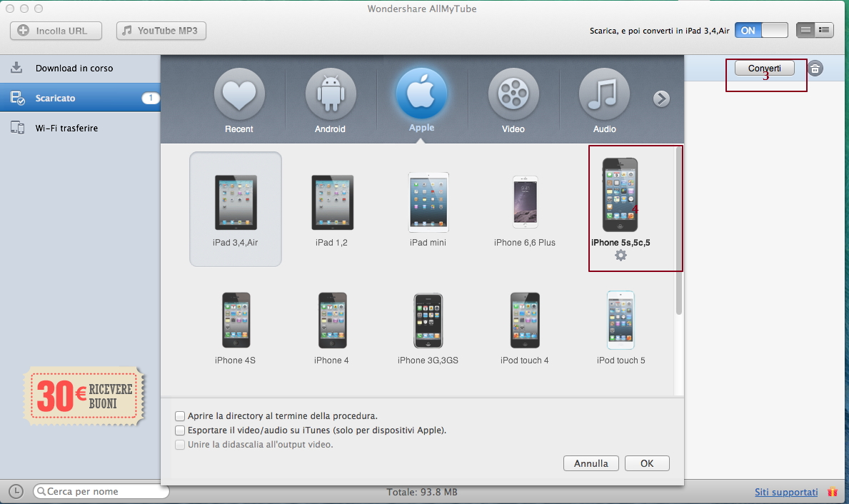The width and height of the screenshot is (849, 504).
Task: Click the Totale: 93.8 MB status text
Action: (x=422, y=492)
